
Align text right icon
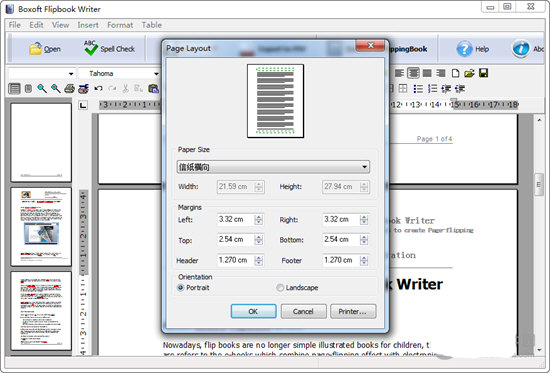(x=441, y=73)
